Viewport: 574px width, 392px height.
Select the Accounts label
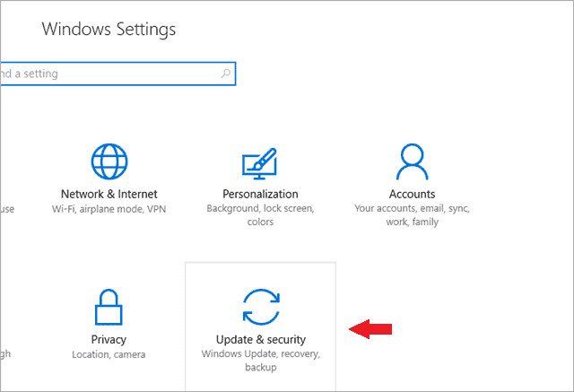click(x=413, y=194)
